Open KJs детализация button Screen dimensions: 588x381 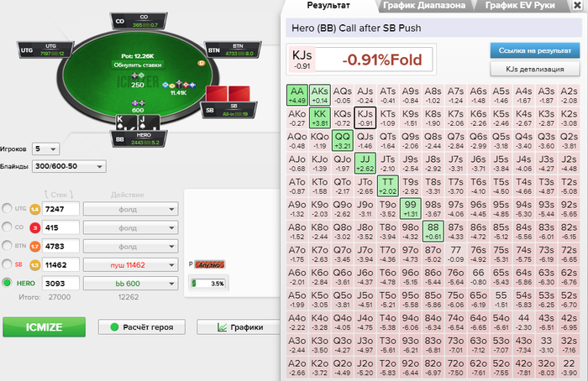click(x=535, y=69)
